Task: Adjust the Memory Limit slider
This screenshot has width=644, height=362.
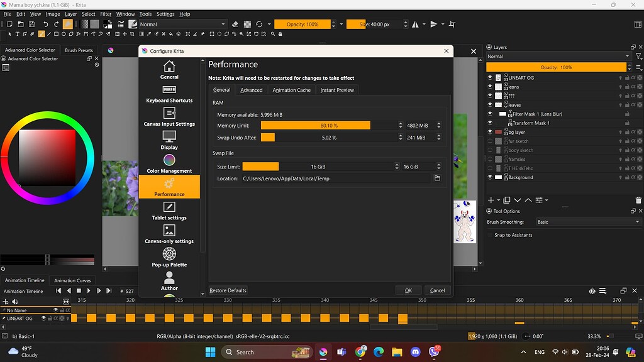Action: point(329,125)
